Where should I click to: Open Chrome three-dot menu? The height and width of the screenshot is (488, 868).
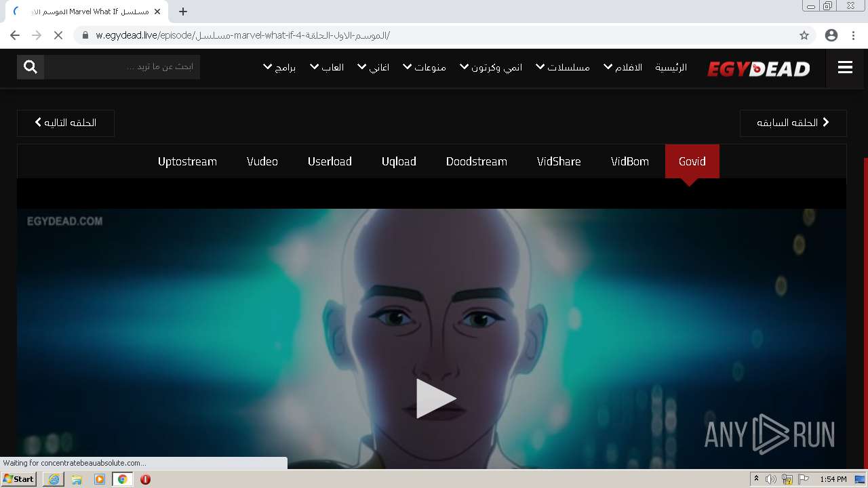click(854, 35)
